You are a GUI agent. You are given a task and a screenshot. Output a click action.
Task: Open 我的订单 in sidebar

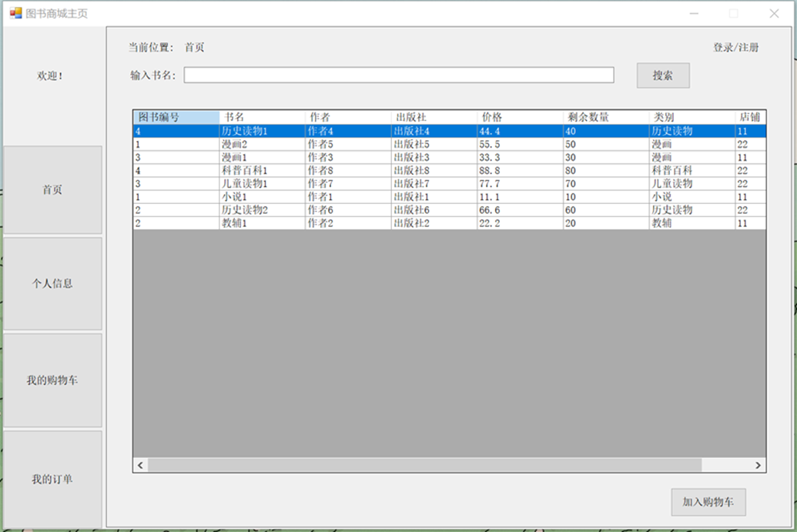[x=52, y=479]
